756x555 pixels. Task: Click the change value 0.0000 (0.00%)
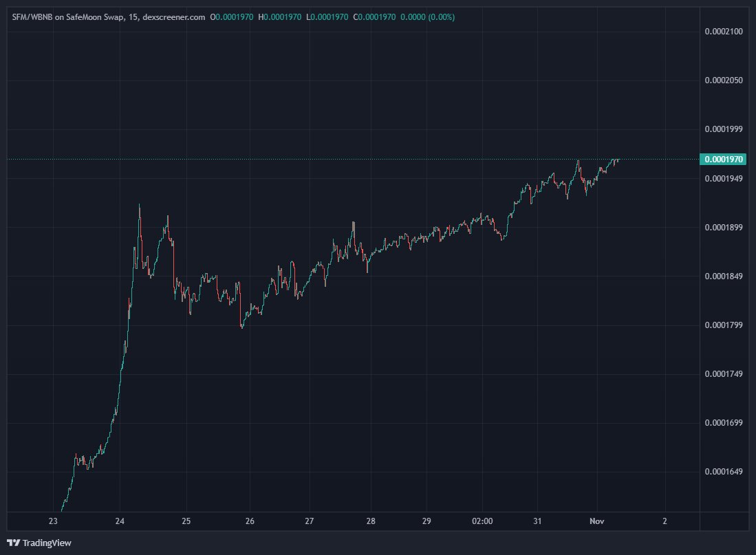(428, 17)
